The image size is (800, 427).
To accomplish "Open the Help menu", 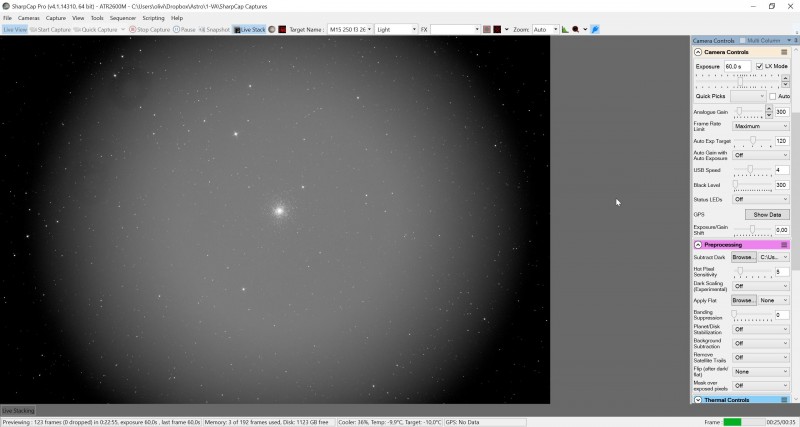I will point(177,18).
